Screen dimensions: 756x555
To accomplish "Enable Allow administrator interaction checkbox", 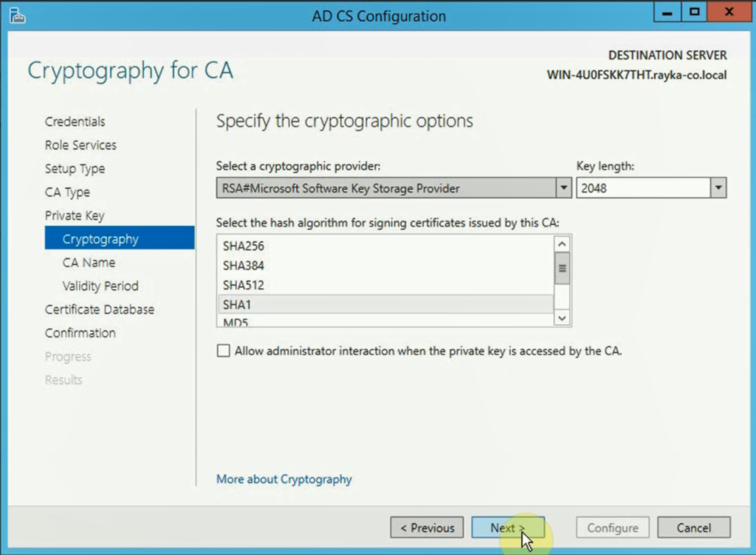I will [x=223, y=351].
